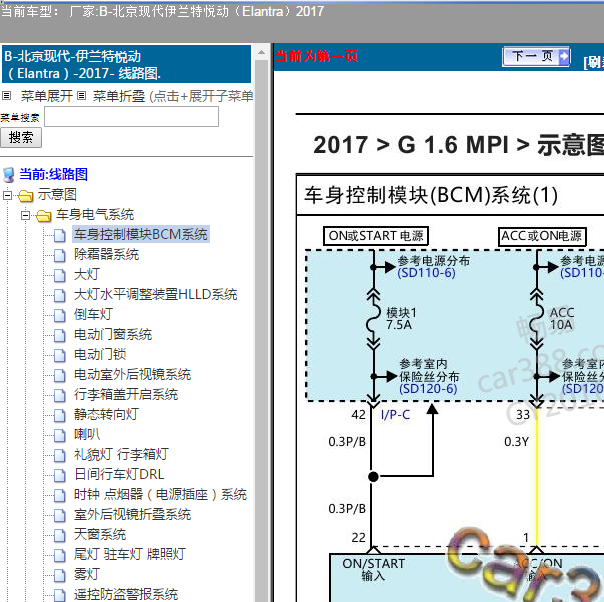Click the sidebar vertical scrollbar track

[262, 330]
